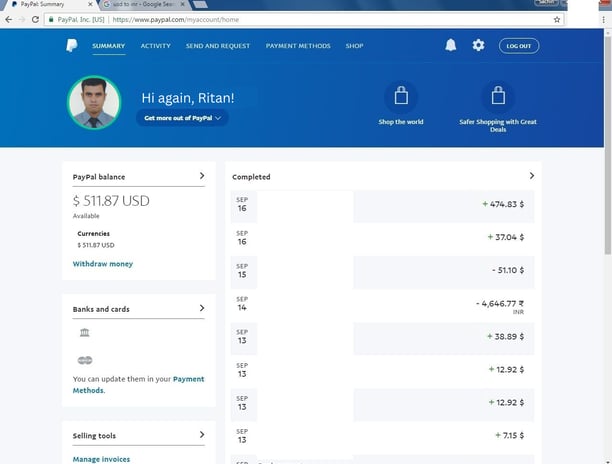Open the +37.04 $ transaction
This screenshot has width=612, height=464.
click(382, 239)
